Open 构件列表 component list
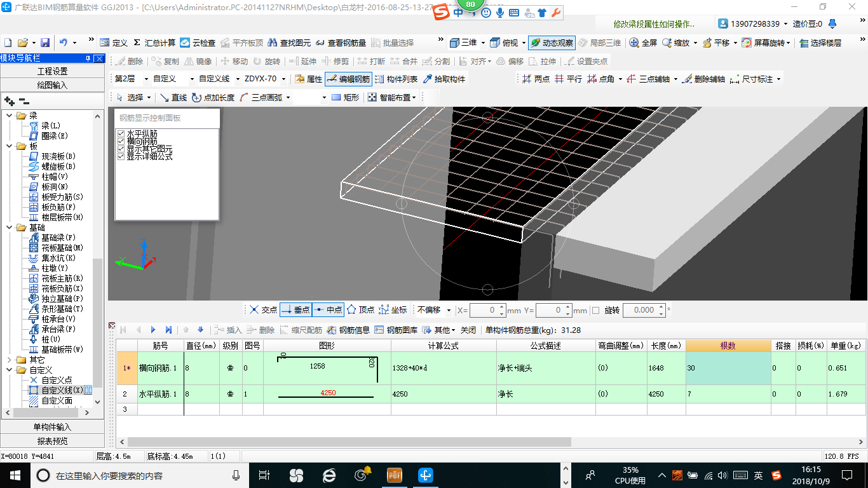 tap(397, 79)
